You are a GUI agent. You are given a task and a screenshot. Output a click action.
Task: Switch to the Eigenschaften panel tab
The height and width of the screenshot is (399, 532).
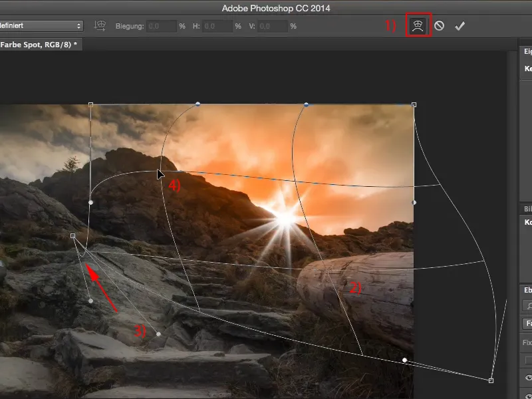tap(527, 51)
